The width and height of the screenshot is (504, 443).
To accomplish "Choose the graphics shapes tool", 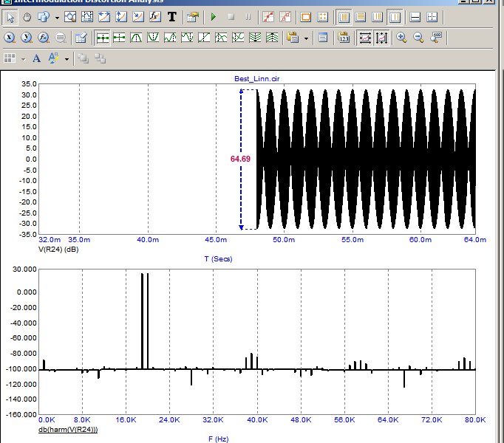I will tap(44, 17).
